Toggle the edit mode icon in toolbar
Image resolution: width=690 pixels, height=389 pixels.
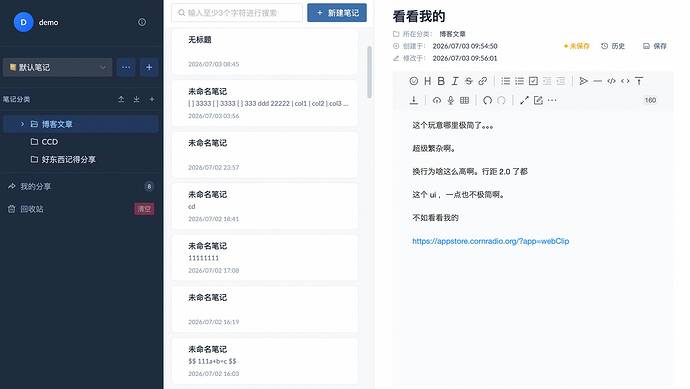point(538,100)
